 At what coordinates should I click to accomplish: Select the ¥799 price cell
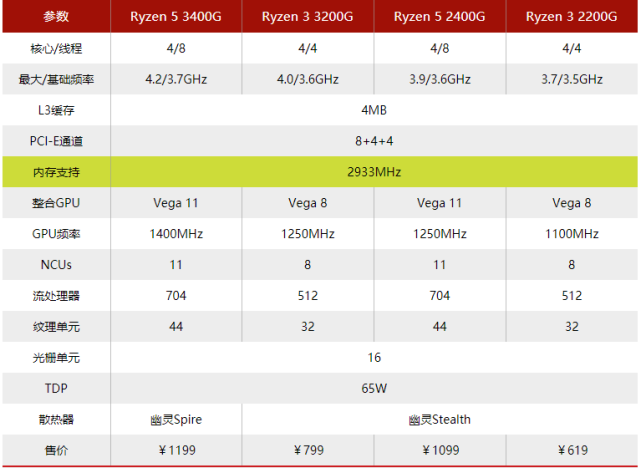point(307,450)
